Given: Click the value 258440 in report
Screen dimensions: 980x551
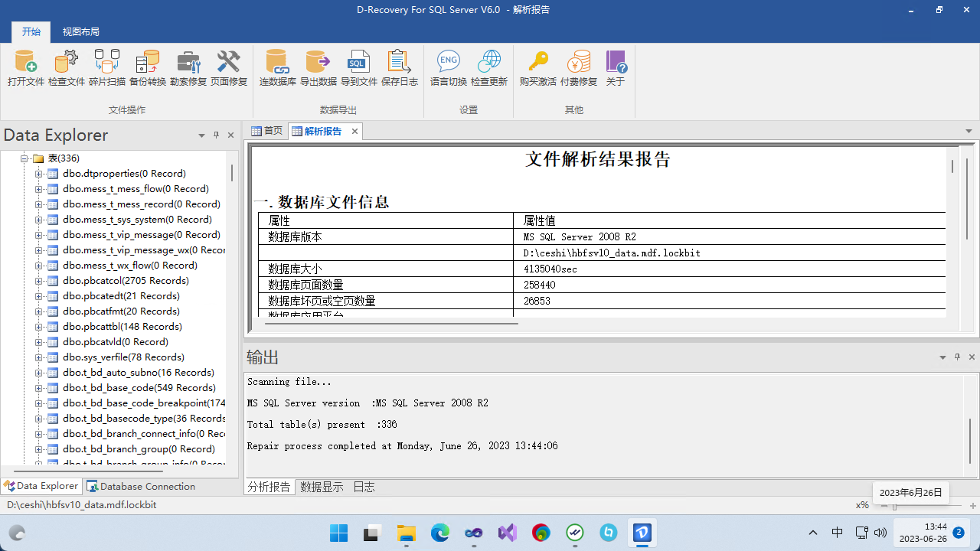Looking at the screenshot, I should coord(540,285).
